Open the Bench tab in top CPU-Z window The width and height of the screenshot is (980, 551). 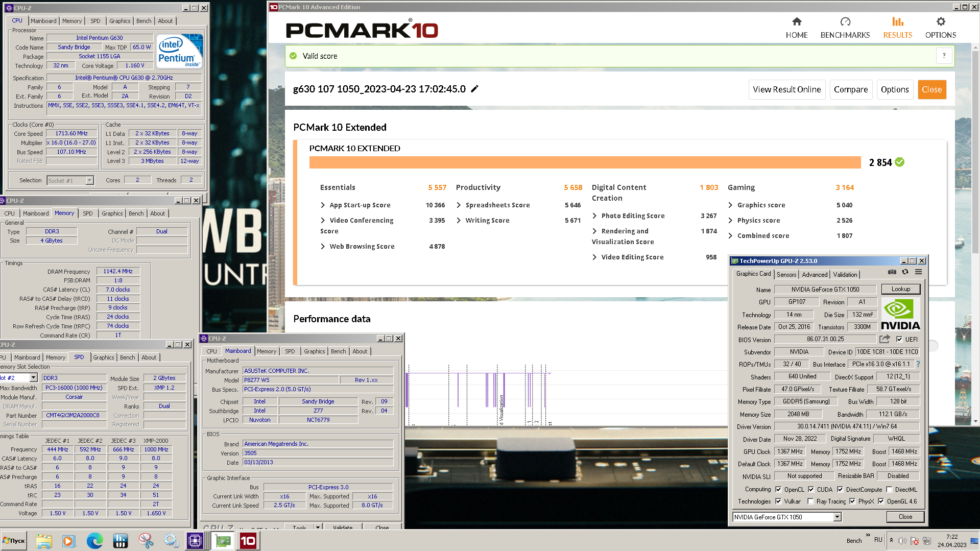[x=144, y=21]
